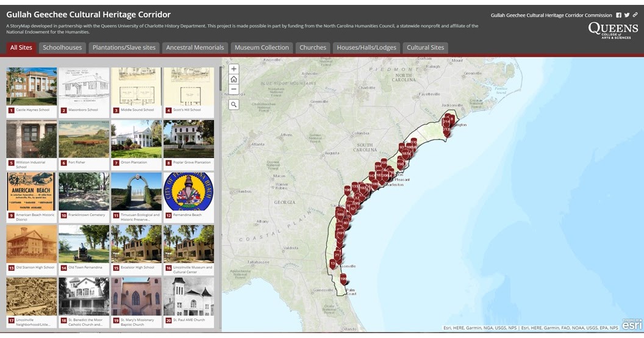Select map marker 13 near Jacksonville
This screenshot has height=338, width=644.
333,264
